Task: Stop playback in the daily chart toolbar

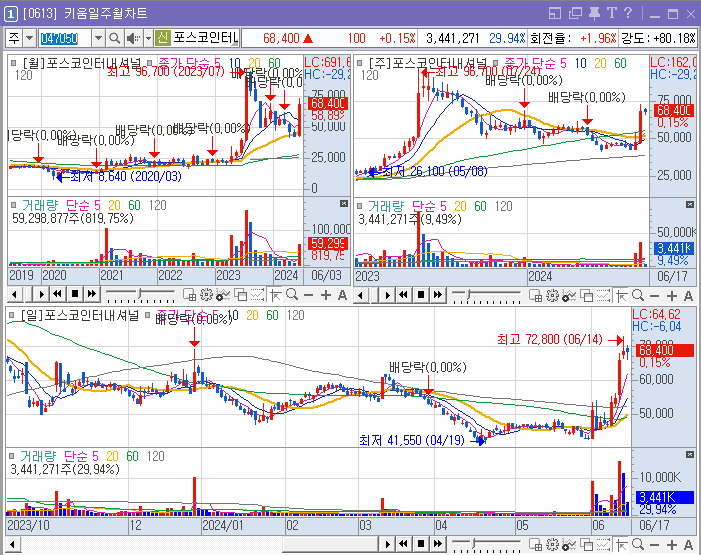Action: click(421, 543)
